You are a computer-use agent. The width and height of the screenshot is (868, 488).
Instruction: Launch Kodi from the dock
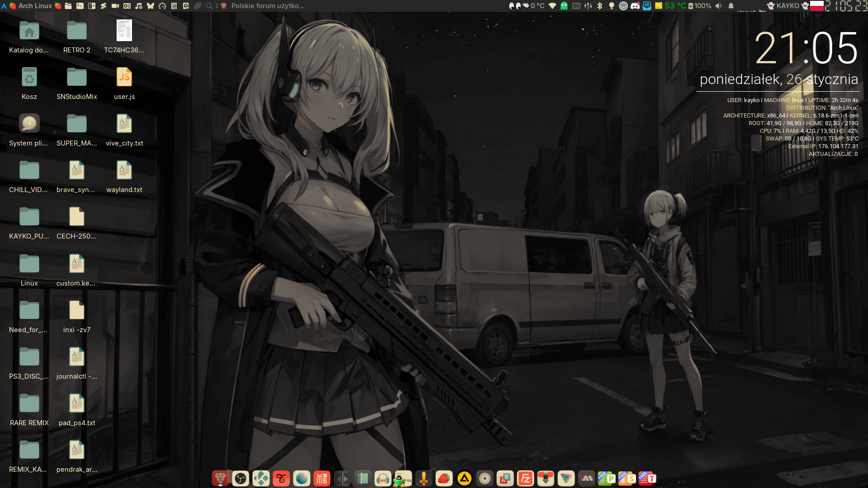click(261, 478)
